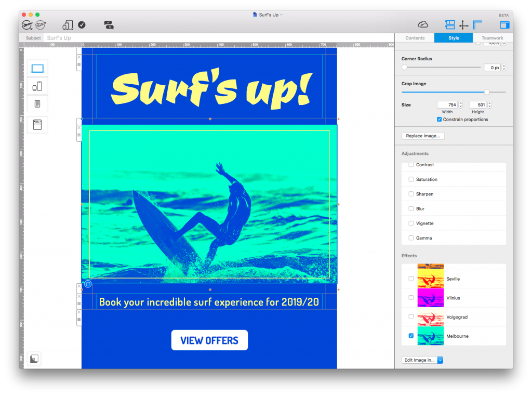The image size is (532, 396).
Task: Click the VIEW OFFERS button in email
Action: pos(209,340)
